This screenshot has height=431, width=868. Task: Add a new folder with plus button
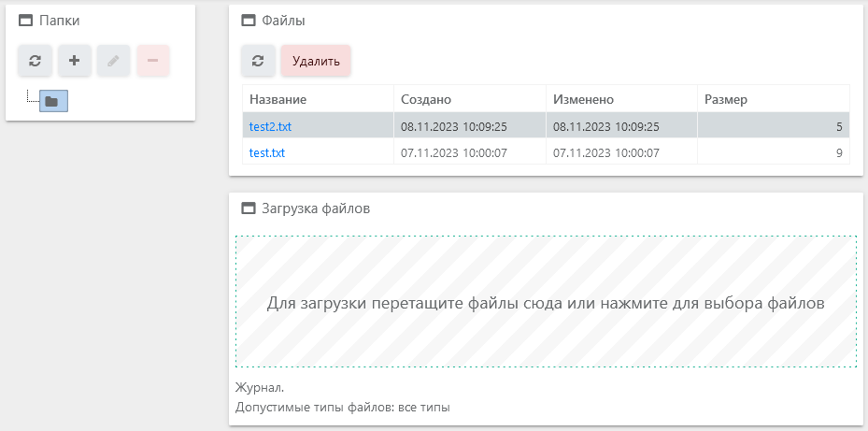tap(75, 61)
